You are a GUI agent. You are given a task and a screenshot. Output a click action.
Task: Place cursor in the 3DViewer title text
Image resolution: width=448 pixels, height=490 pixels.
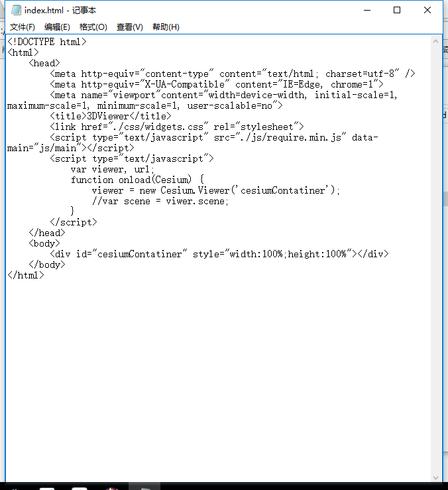coord(108,116)
